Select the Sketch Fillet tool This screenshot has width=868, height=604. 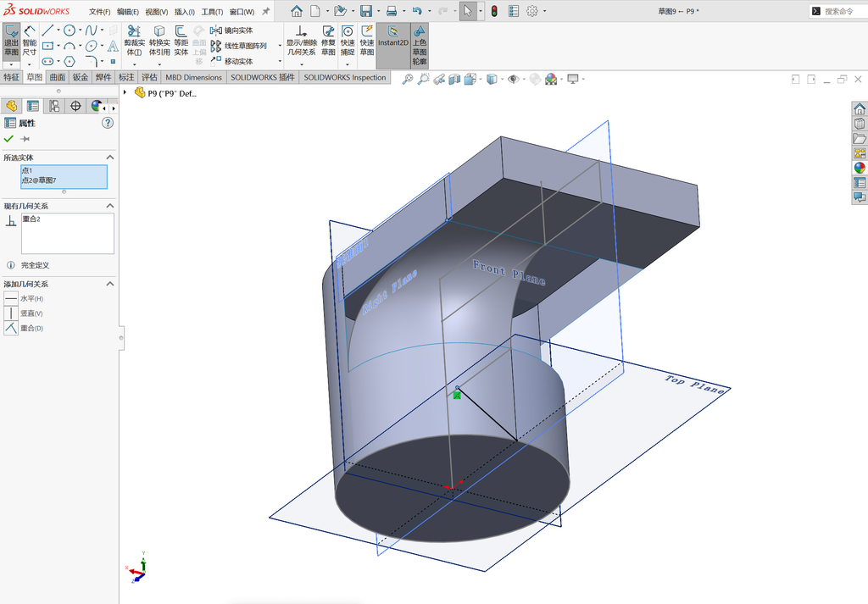(x=91, y=61)
